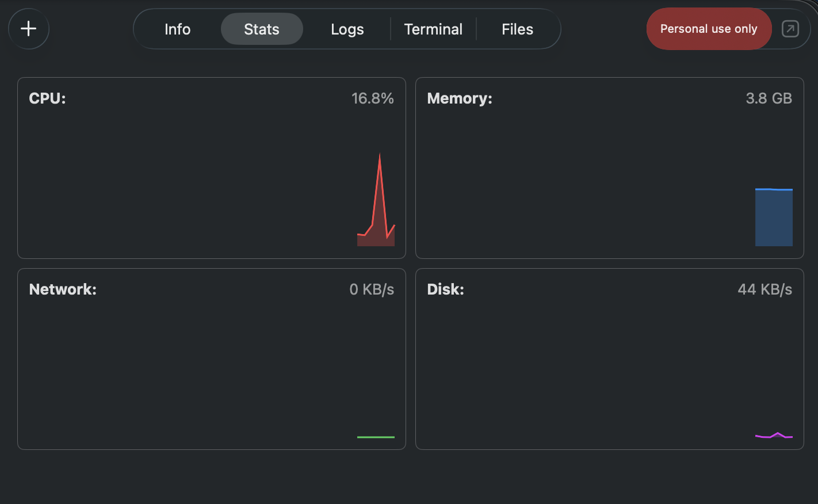Click the plus icon button

pos(29,29)
